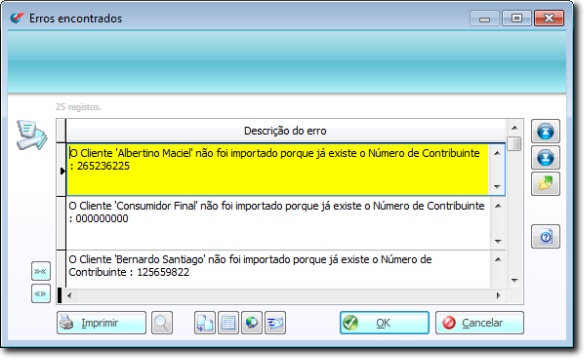Expand columns with the «» button
This screenshot has width=584, height=360.
coord(41,294)
